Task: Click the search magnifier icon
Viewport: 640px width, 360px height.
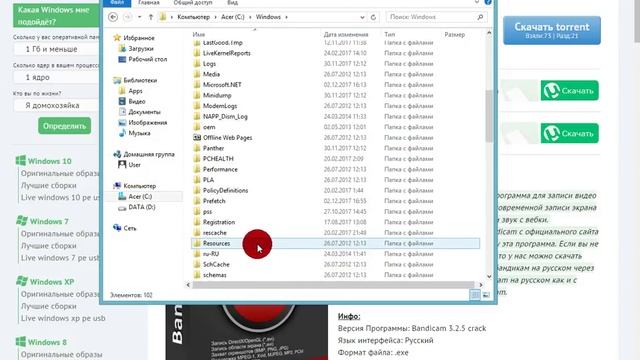Action: 480,17
